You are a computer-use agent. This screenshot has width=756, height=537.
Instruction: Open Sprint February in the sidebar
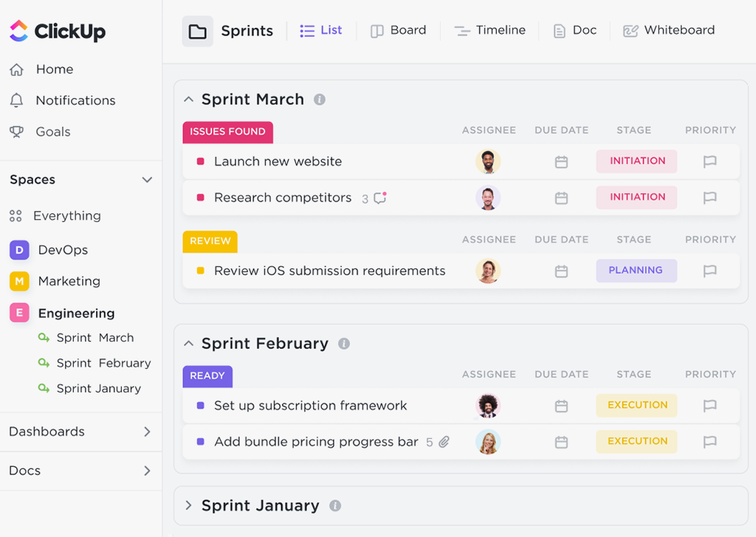pyautogui.click(x=94, y=363)
